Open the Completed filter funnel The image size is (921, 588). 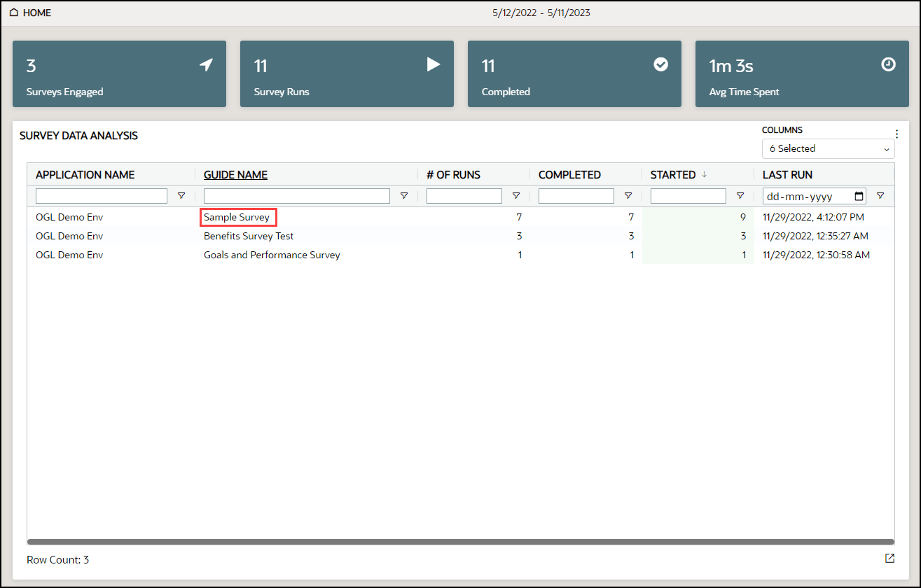tap(628, 196)
